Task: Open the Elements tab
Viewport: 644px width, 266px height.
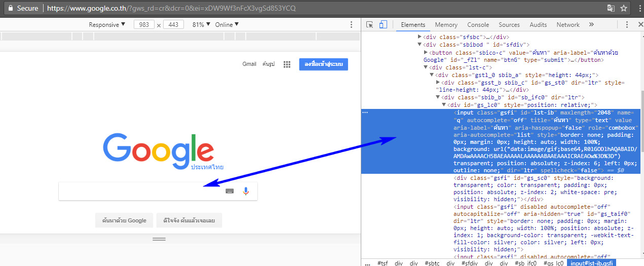Action: (x=413, y=24)
